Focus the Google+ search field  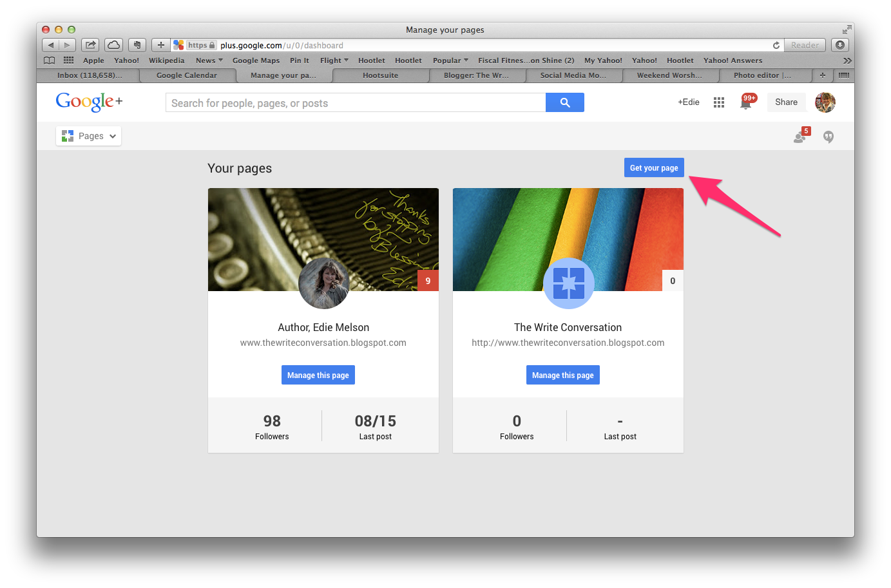pyautogui.click(x=356, y=102)
